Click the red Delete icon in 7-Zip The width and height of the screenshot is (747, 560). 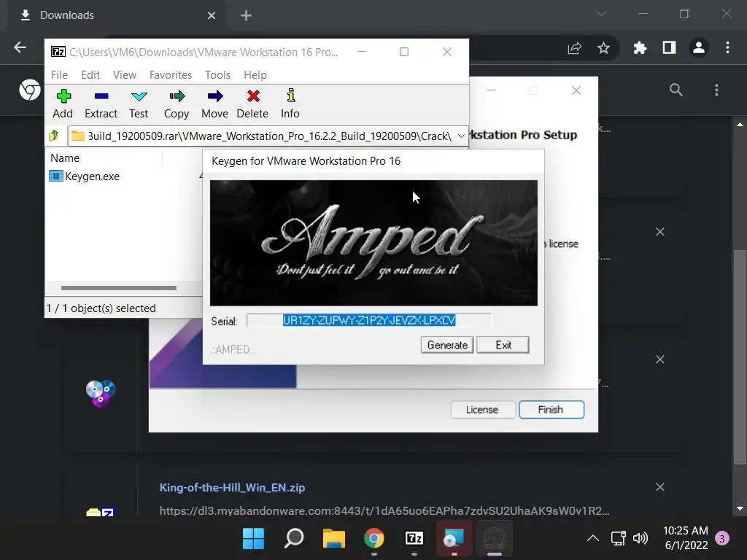[252, 104]
